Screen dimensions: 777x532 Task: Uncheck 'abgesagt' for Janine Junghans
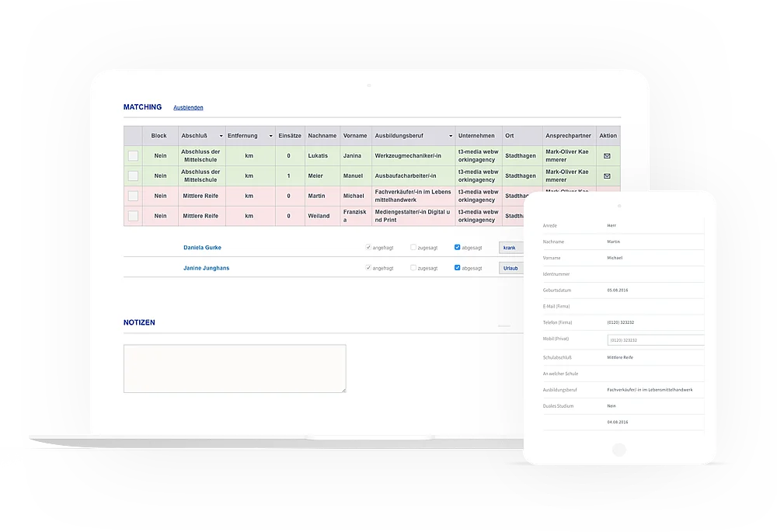click(458, 268)
